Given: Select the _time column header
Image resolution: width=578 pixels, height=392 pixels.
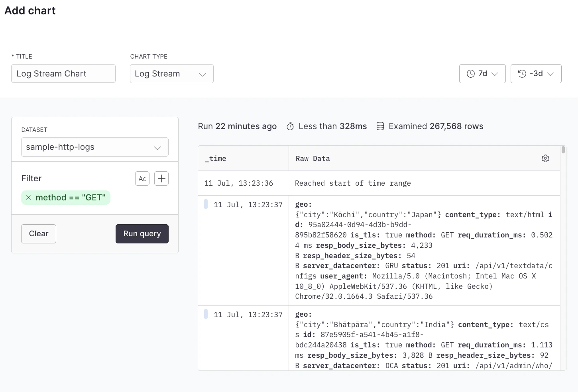Looking at the screenshot, I should [215, 158].
